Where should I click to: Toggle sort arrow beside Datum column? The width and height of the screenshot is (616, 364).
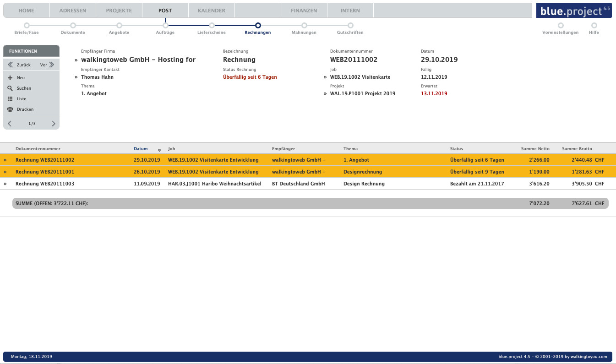pos(159,150)
